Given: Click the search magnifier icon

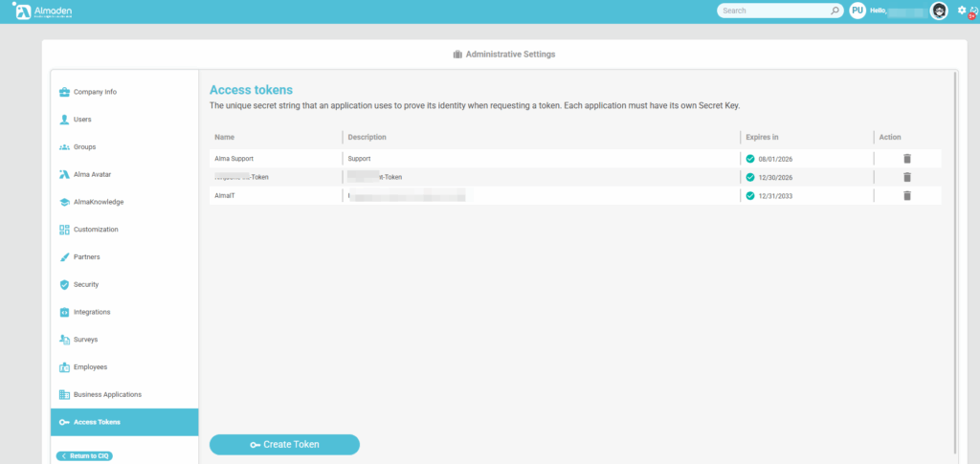Looking at the screenshot, I should (835, 11).
